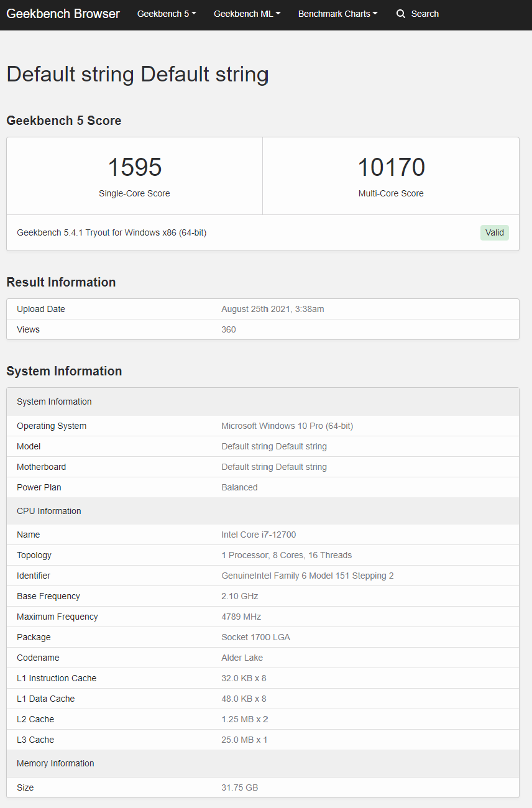Select the memory size 31.75 GB

click(x=240, y=787)
